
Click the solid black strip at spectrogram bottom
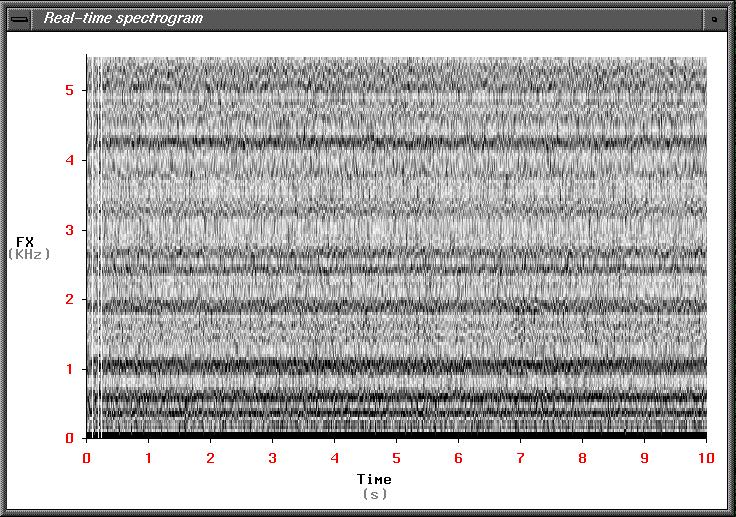[400, 435]
